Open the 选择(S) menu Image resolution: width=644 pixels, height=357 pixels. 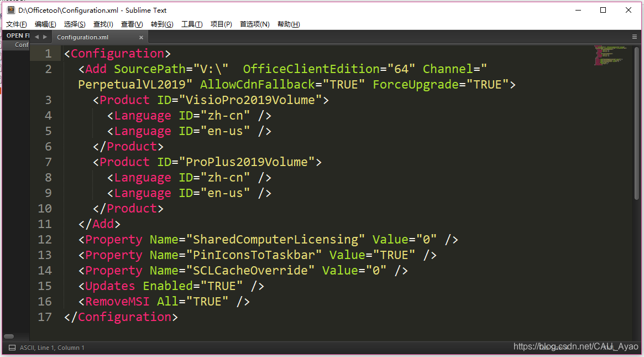(x=74, y=24)
